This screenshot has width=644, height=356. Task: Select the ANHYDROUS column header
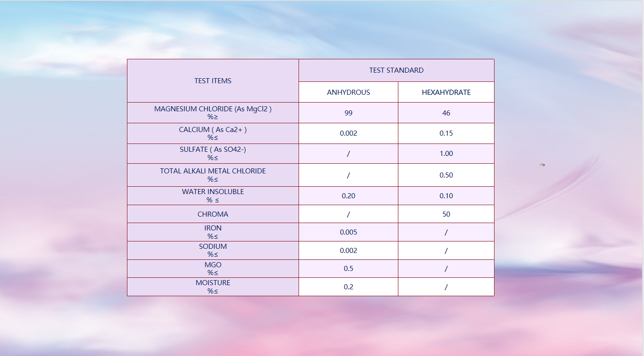point(348,92)
